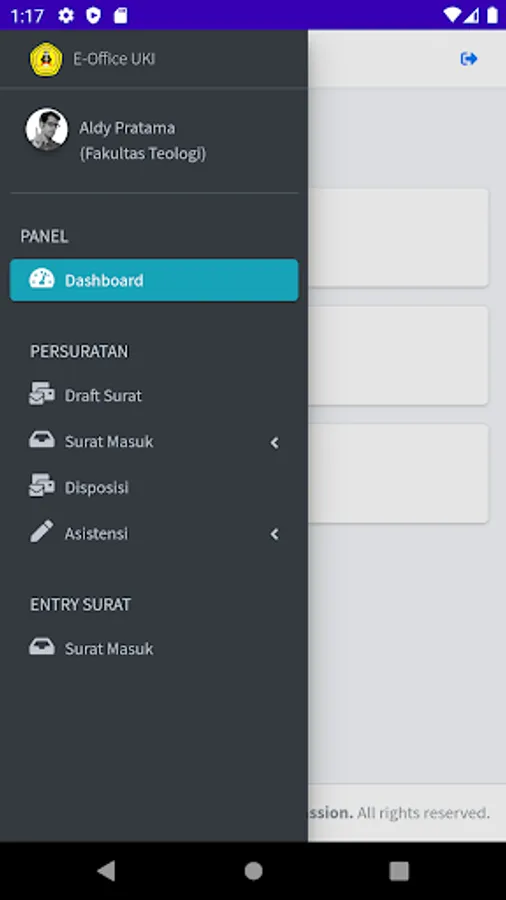
Task: Select the Draft Surat icon
Action: (x=42, y=394)
